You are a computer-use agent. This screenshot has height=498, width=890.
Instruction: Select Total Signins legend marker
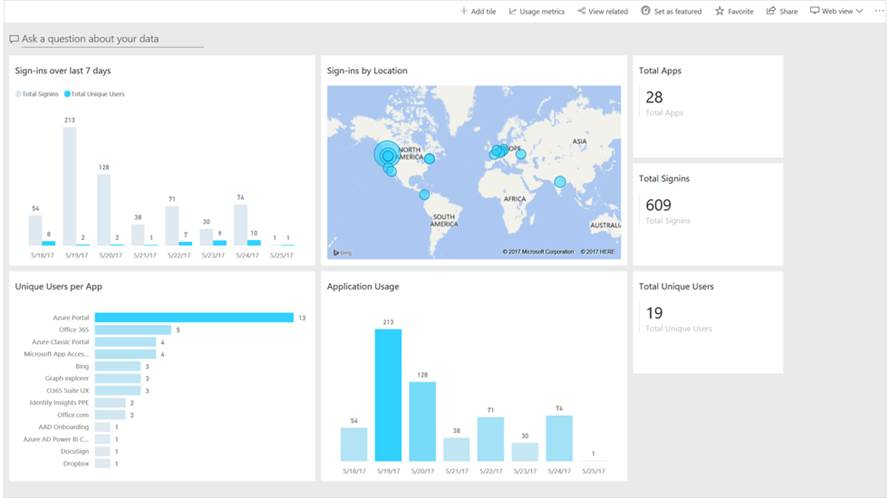click(x=19, y=94)
